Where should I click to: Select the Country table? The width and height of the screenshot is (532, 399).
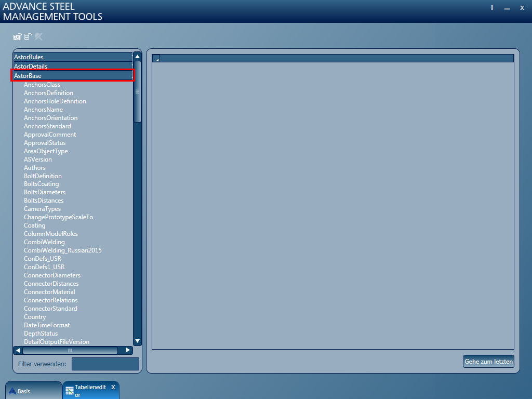(x=35, y=317)
